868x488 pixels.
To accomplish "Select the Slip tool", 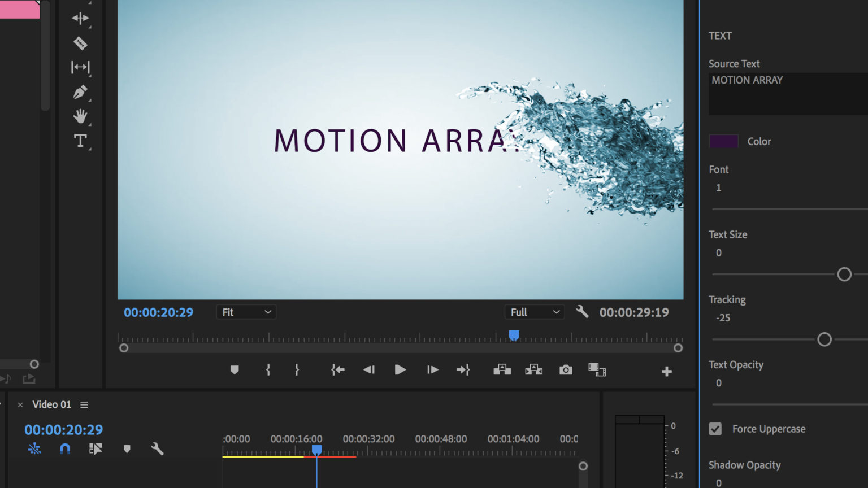I will (80, 67).
